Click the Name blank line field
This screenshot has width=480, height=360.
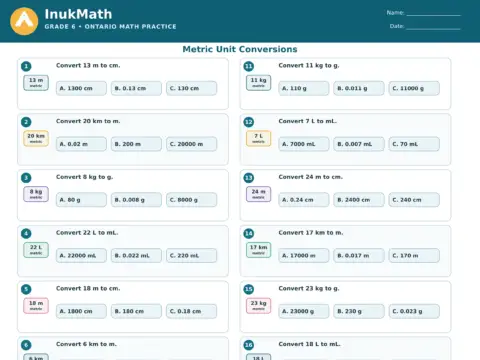(x=433, y=13)
